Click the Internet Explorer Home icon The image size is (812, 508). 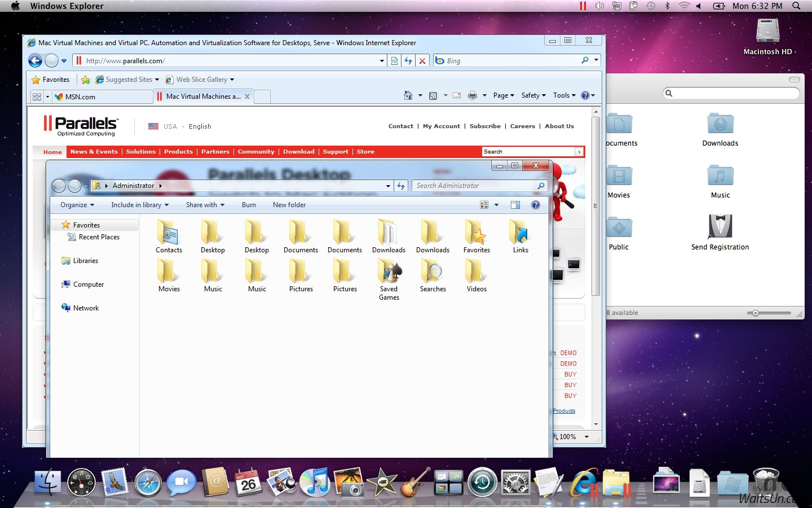point(408,95)
